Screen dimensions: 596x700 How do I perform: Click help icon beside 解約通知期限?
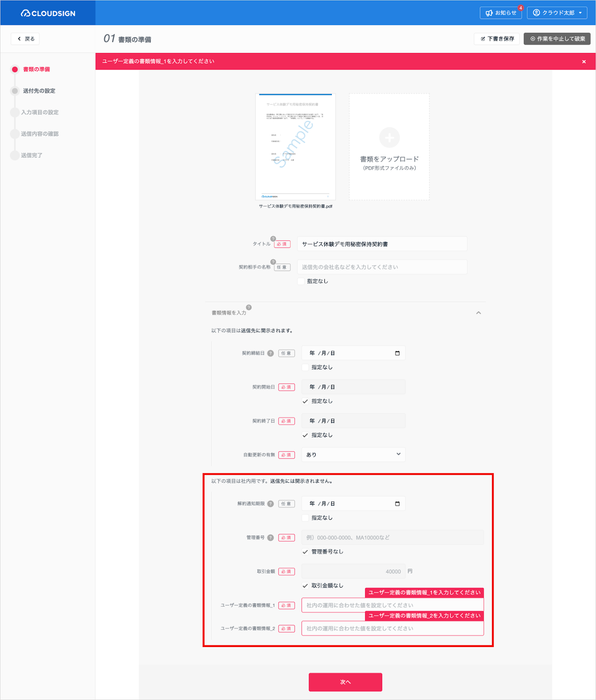click(271, 504)
